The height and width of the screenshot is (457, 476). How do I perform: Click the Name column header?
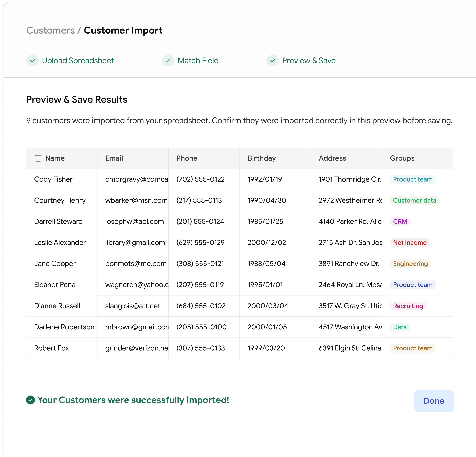[55, 158]
